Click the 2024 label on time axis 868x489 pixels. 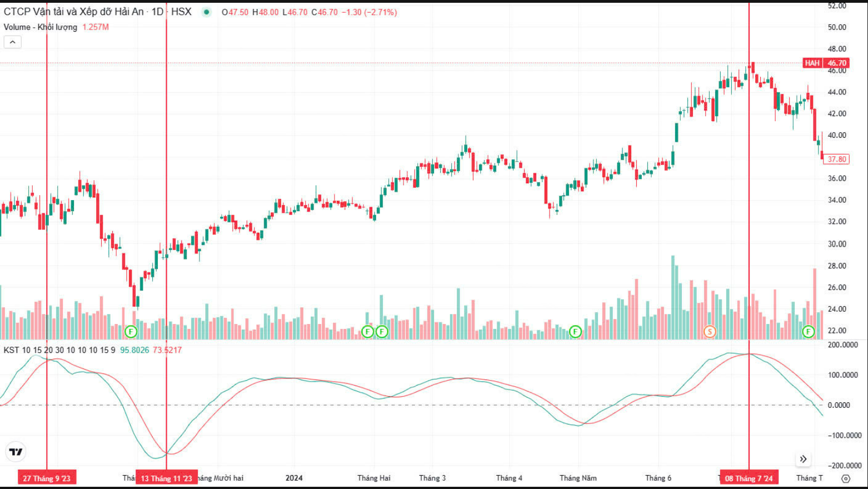click(294, 478)
